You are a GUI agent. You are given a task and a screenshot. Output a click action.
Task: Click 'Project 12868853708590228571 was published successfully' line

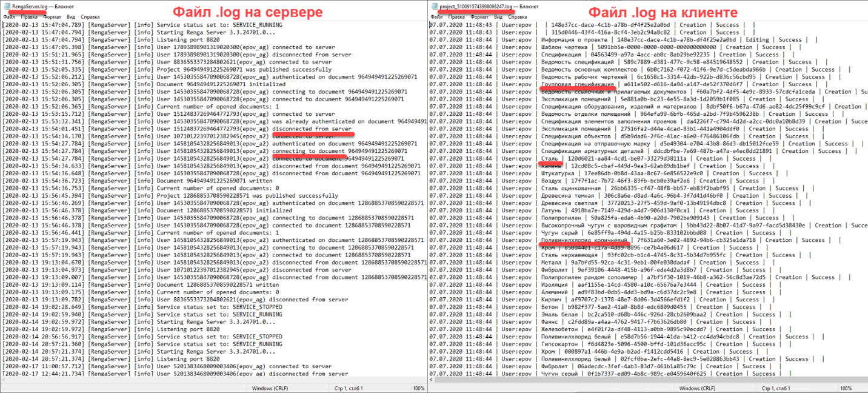(170, 196)
